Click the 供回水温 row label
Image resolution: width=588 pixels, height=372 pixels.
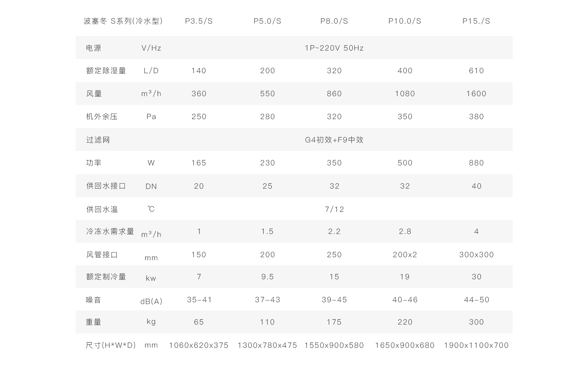(x=102, y=209)
